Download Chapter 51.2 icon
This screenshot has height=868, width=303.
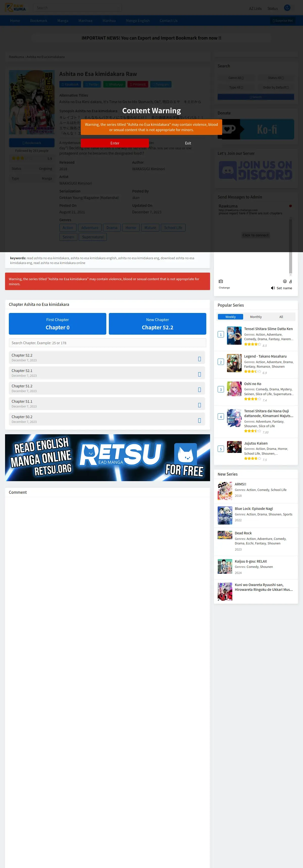pyautogui.click(x=199, y=390)
